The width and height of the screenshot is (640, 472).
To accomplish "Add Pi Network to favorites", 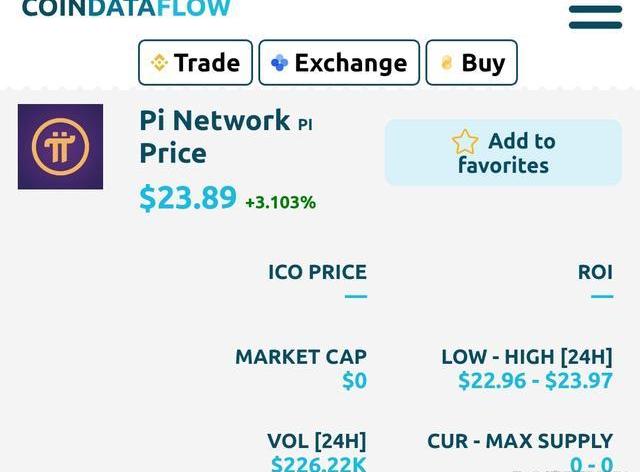I will click(503, 153).
